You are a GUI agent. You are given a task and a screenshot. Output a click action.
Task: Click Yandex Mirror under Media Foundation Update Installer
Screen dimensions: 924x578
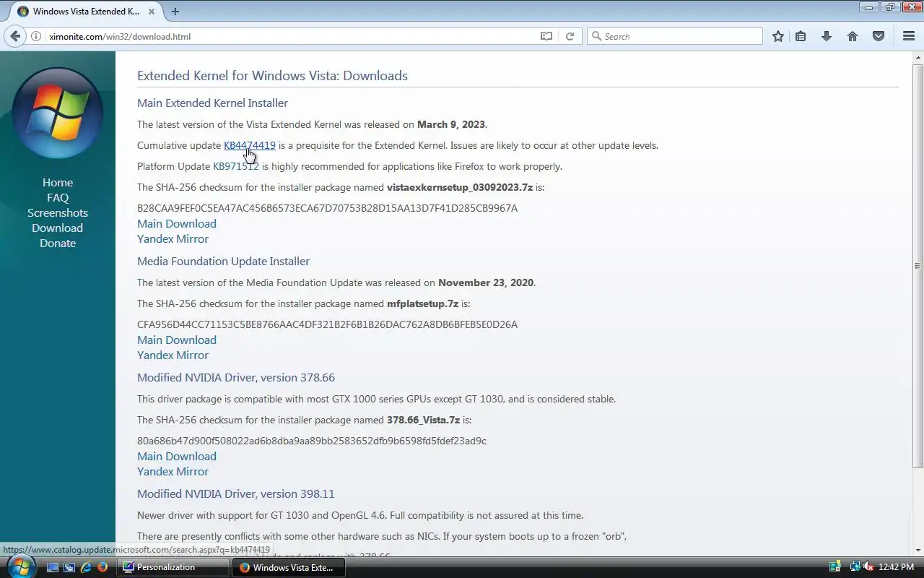(x=173, y=355)
